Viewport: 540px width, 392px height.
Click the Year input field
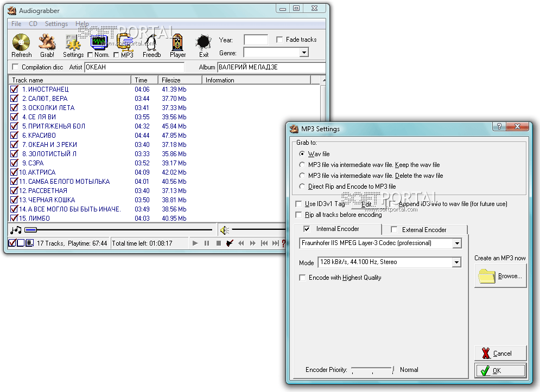coord(256,40)
